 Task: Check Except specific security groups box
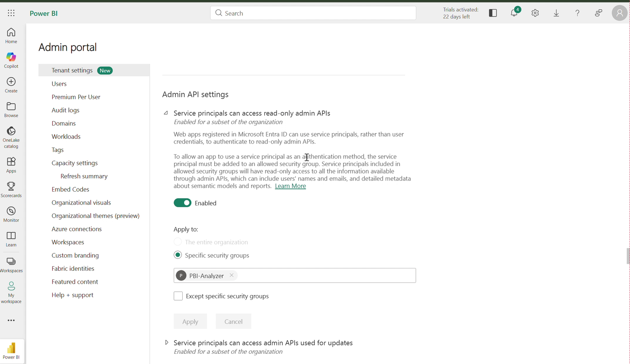click(x=178, y=296)
